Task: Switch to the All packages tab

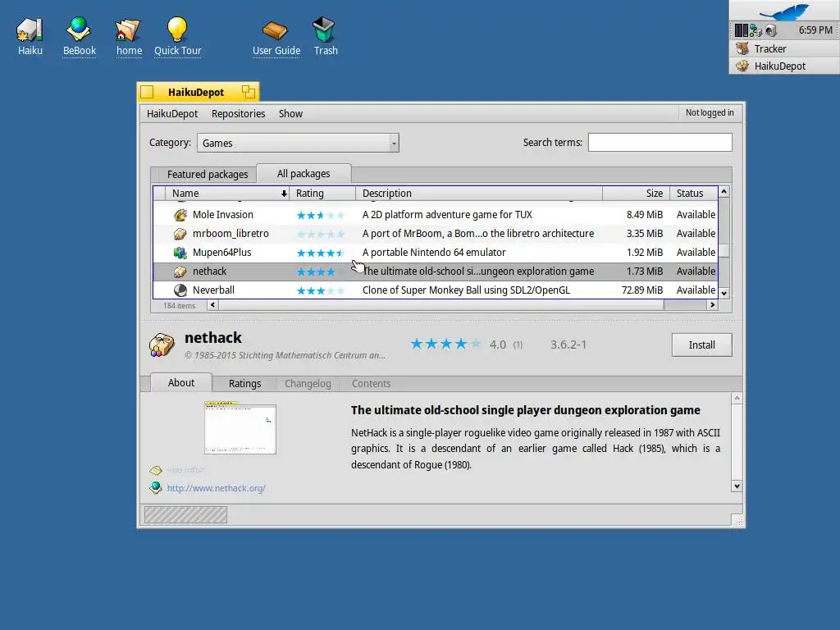Action: point(304,174)
